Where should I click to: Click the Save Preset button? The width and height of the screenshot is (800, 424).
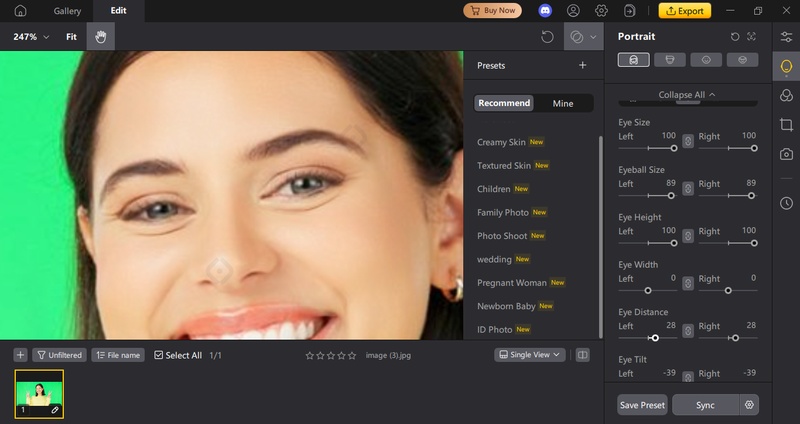click(642, 405)
